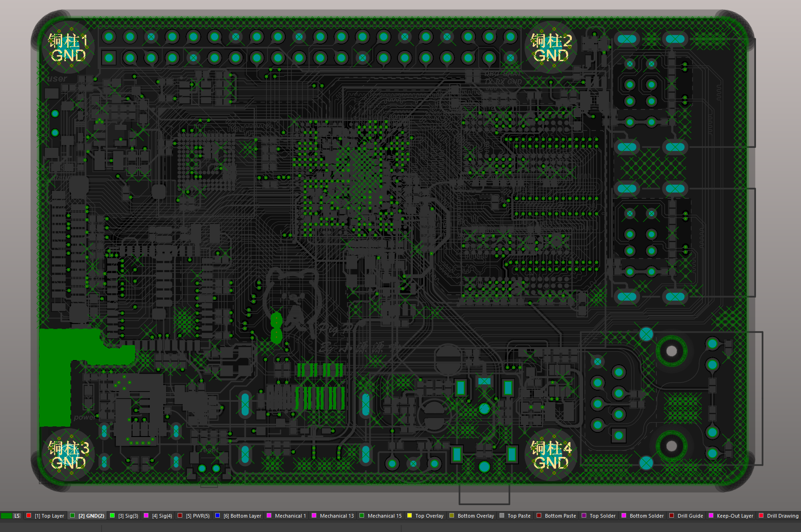Select the Keep-Out Layer tab
This screenshot has height=532, width=801.
coord(735,516)
